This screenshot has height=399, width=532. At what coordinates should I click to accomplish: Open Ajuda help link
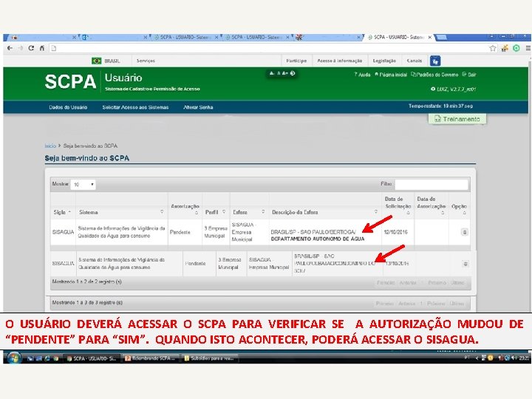coord(362,75)
